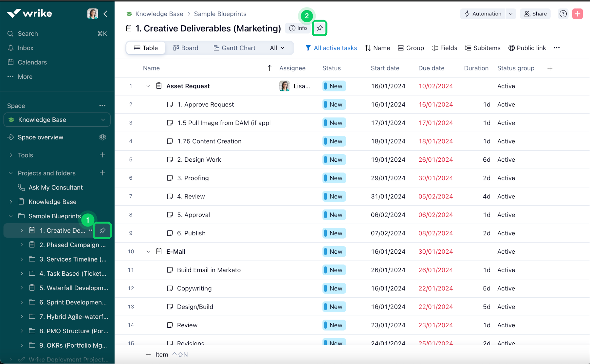Check off the Copywriting task

coord(170,288)
